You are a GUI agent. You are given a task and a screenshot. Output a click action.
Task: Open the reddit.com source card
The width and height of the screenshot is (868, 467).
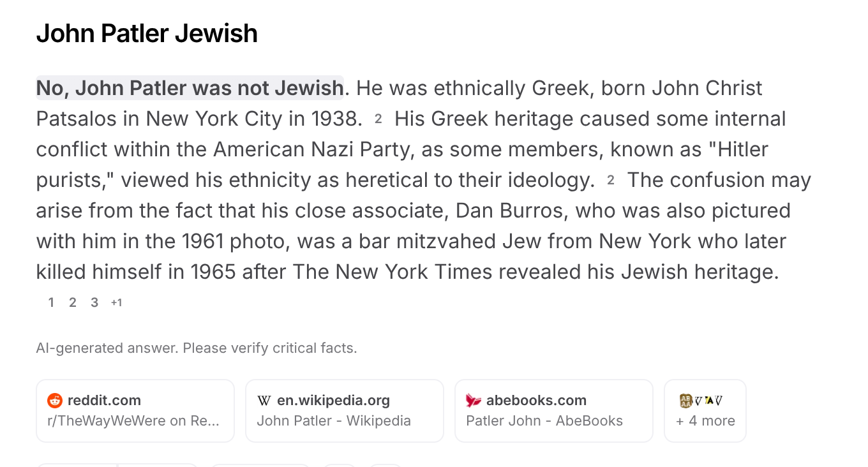(135, 411)
